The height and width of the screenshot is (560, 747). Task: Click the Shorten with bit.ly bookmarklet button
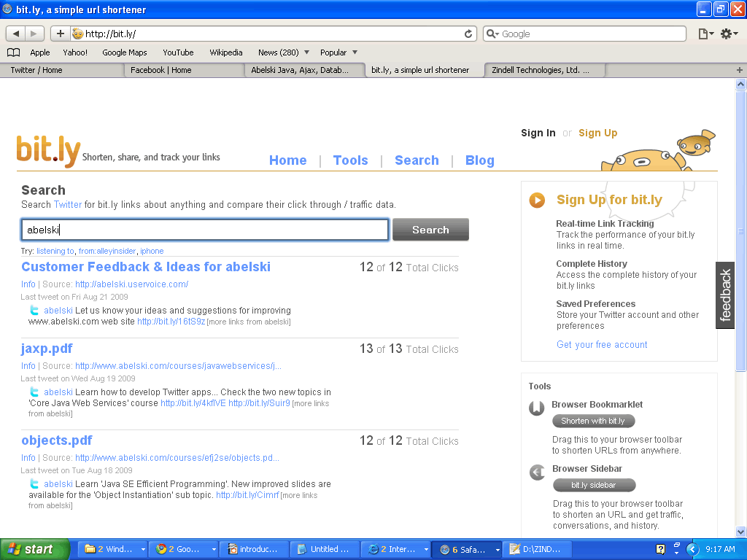pos(593,421)
